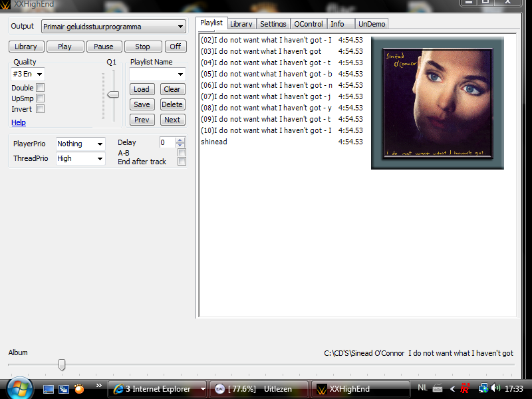The width and height of the screenshot is (532, 399).
Task: Click the Off button
Action: tap(176, 47)
